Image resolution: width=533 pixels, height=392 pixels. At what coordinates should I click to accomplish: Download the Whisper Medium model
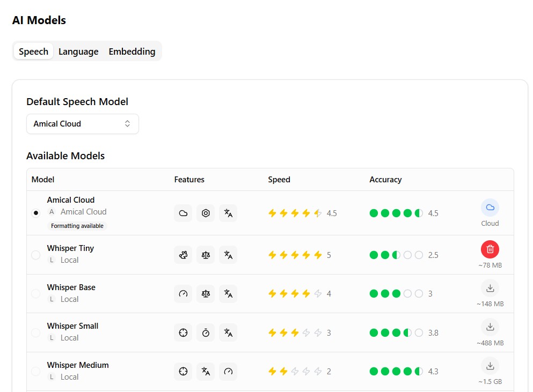(490, 366)
